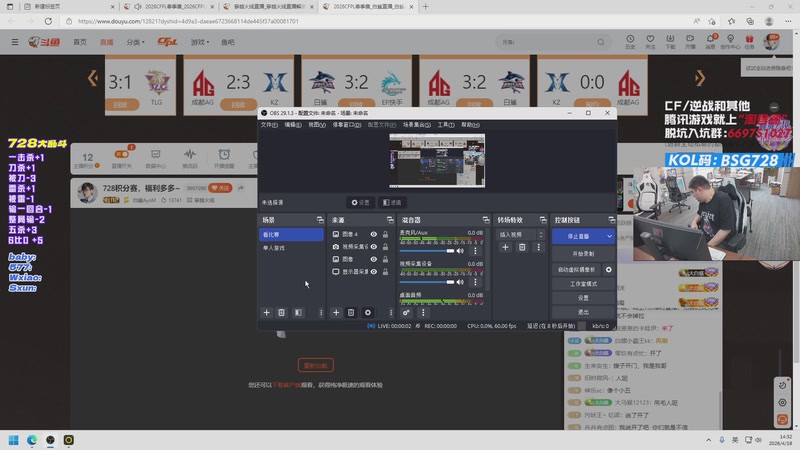Add a new scene with the plus icon

coord(266,312)
